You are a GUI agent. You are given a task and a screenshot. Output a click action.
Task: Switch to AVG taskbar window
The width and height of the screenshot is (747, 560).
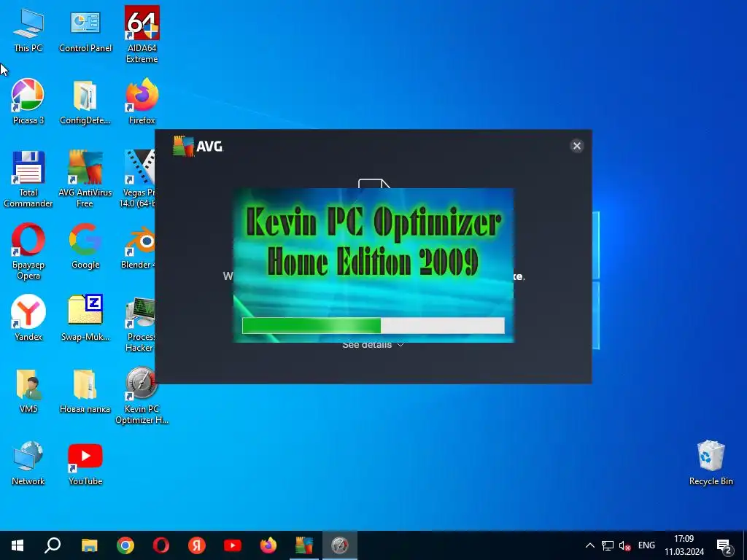304,545
